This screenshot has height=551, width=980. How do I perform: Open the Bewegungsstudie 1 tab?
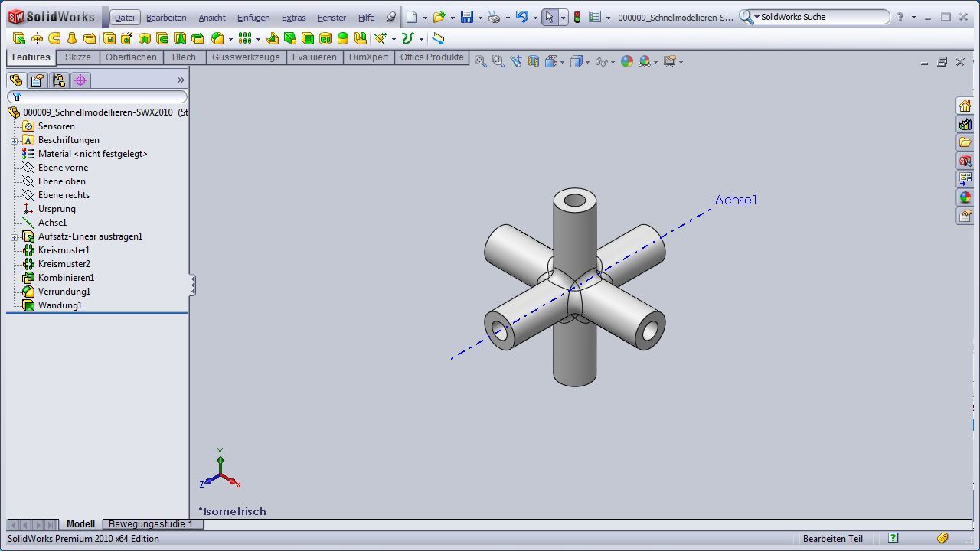click(153, 524)
